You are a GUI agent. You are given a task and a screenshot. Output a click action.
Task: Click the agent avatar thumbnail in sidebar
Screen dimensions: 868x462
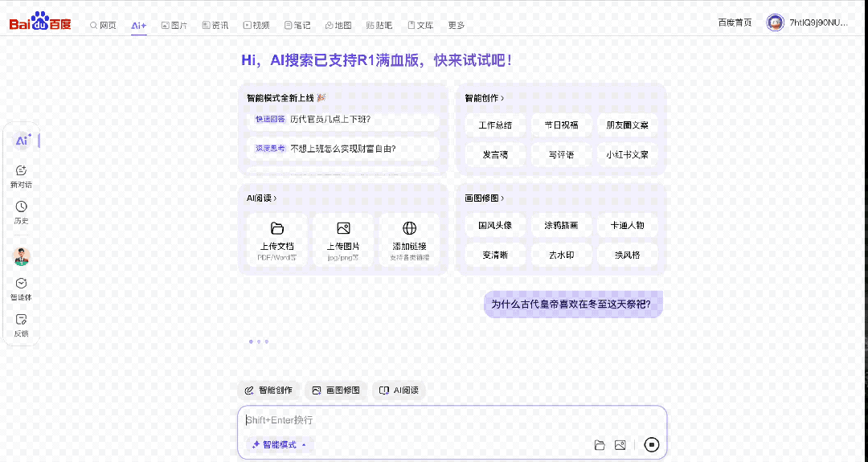[x=21, y=257]
